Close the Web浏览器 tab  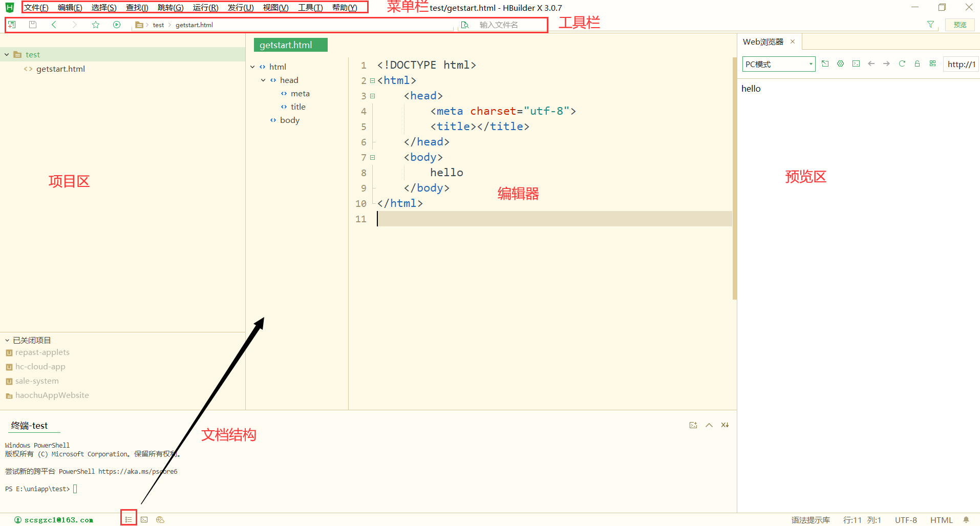coord(793,41)
